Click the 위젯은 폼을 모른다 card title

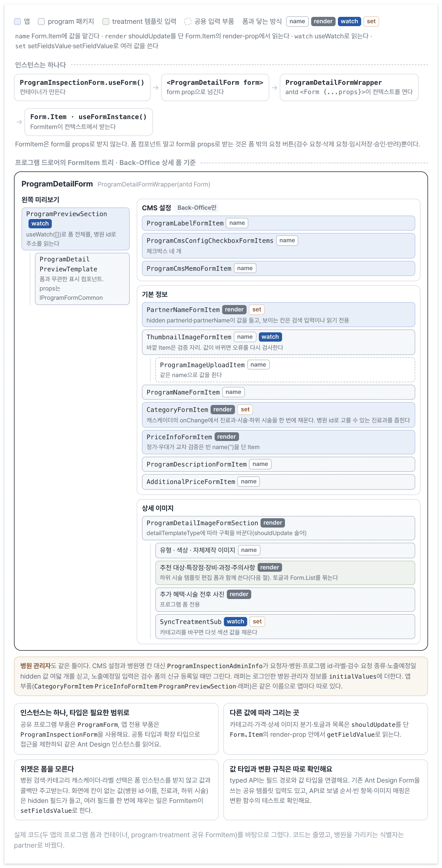(47, 769)
